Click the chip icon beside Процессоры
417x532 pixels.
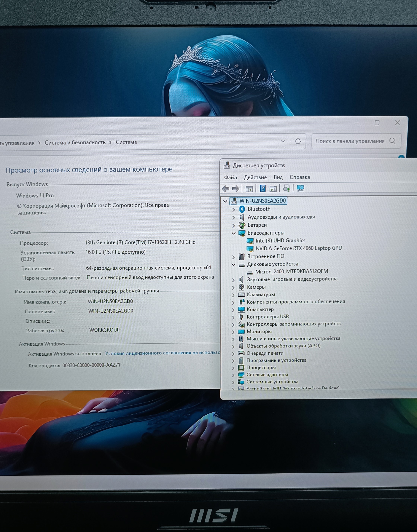click(241, 368)
